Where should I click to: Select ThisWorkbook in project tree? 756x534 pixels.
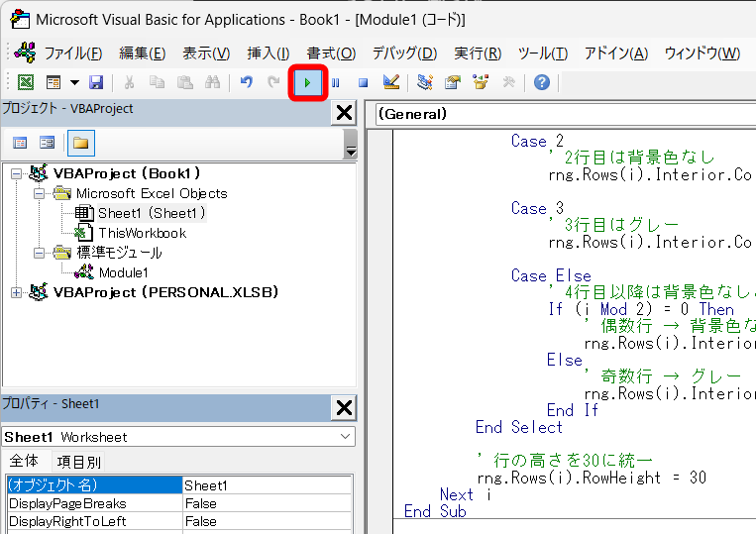point(143,233)
